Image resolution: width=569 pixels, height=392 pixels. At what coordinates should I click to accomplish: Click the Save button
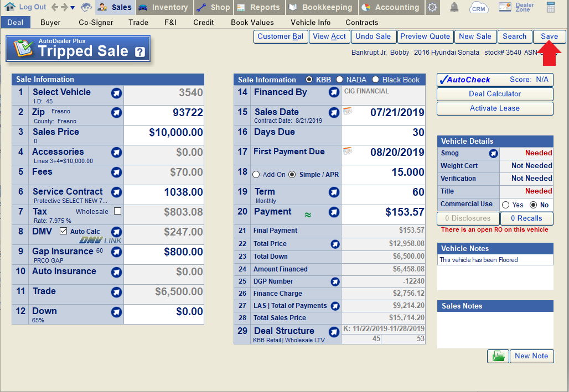point(550,36)
